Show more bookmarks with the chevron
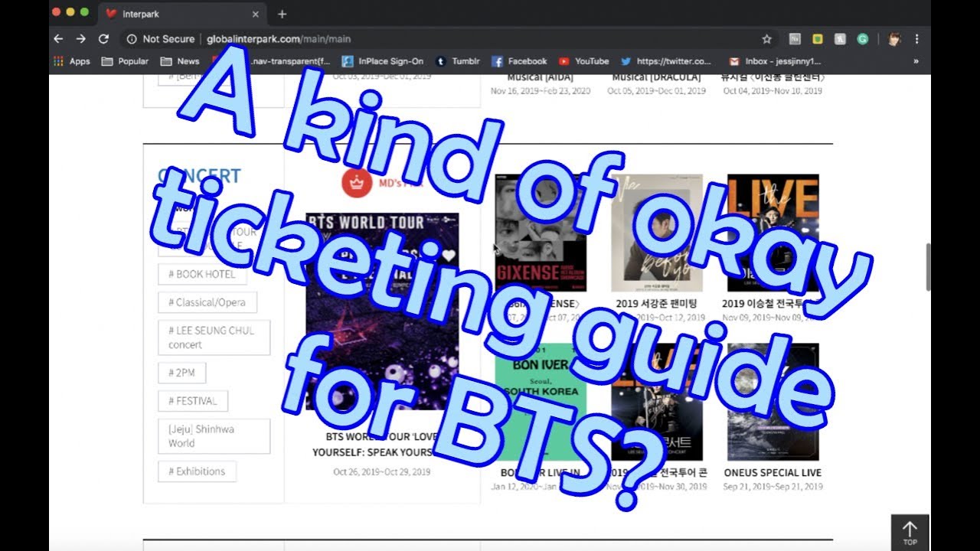 [x=916, y=61]
